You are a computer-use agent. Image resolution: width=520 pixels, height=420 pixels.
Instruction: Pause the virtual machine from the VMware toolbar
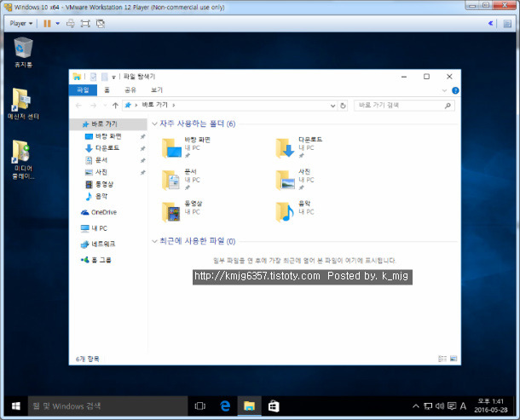[48, 24]
